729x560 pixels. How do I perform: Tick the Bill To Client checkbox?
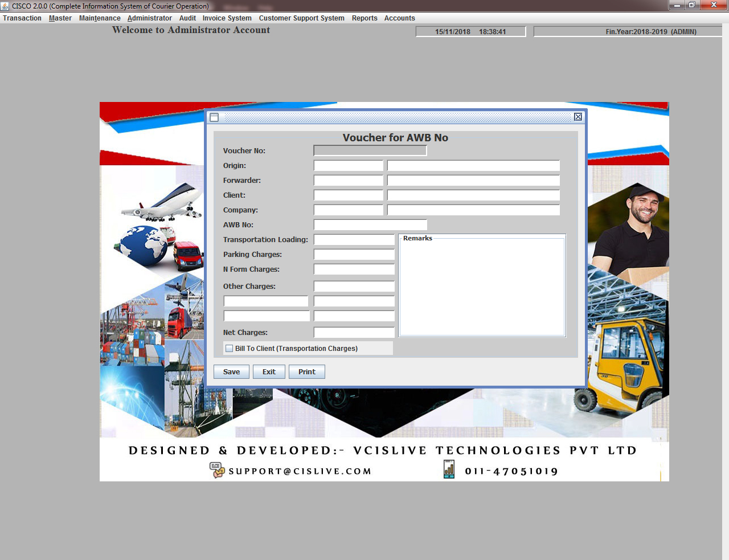tap(229, 349)
